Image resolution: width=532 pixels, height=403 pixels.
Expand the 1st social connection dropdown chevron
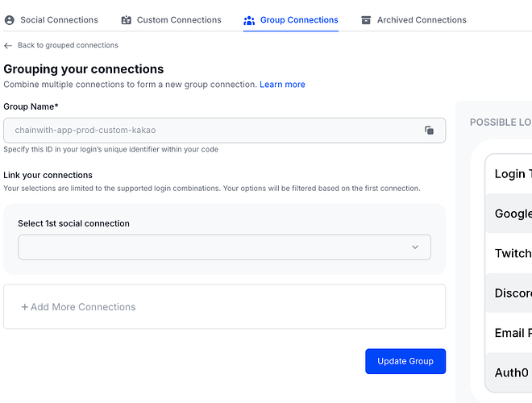pos(415,247)
